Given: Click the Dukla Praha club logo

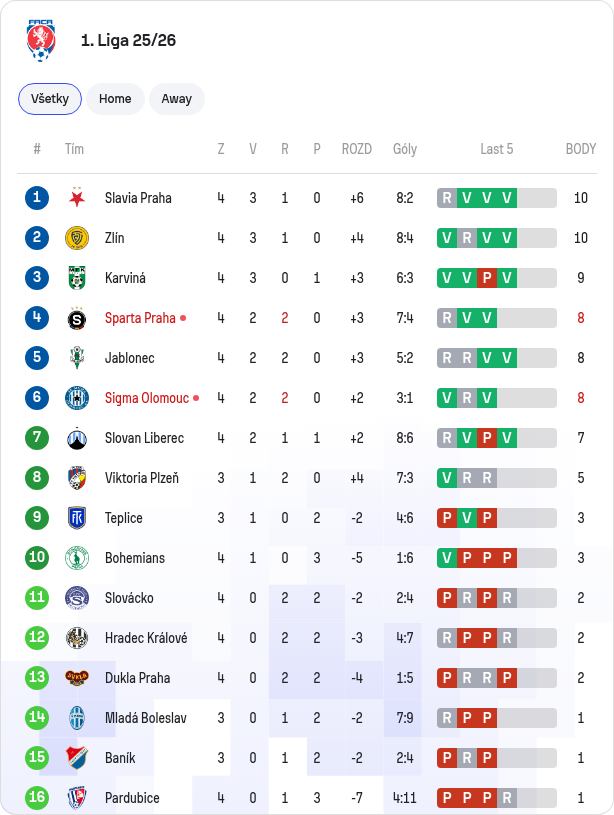Looking at the screenshot, I should tap(77, 677).
